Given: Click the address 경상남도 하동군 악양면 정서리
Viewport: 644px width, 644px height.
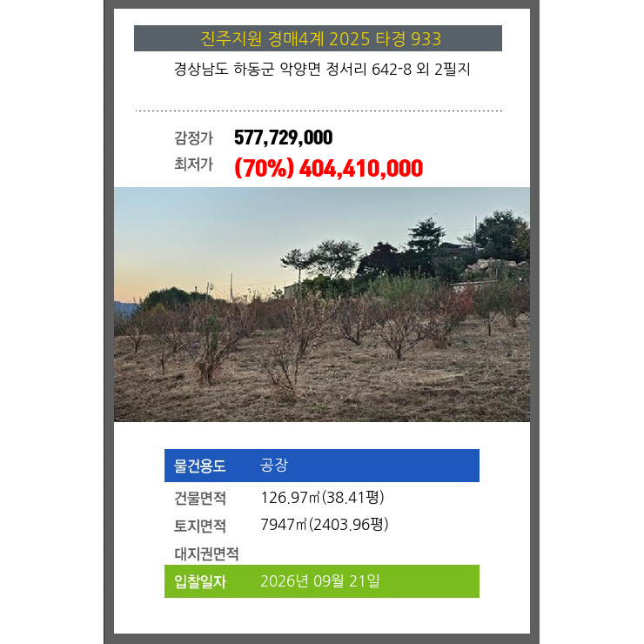Looking at the screenshot, I should click(x=270, y=69).
